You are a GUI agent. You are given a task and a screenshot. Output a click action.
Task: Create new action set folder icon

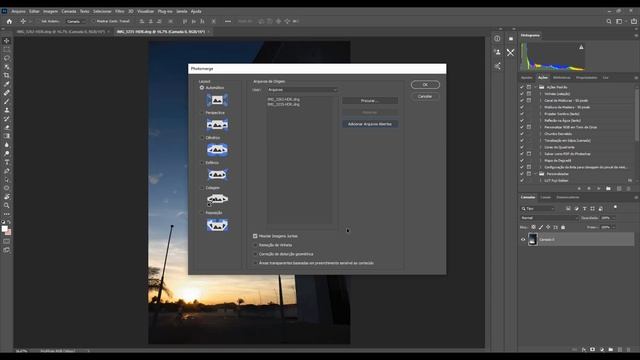coord(608,189)
